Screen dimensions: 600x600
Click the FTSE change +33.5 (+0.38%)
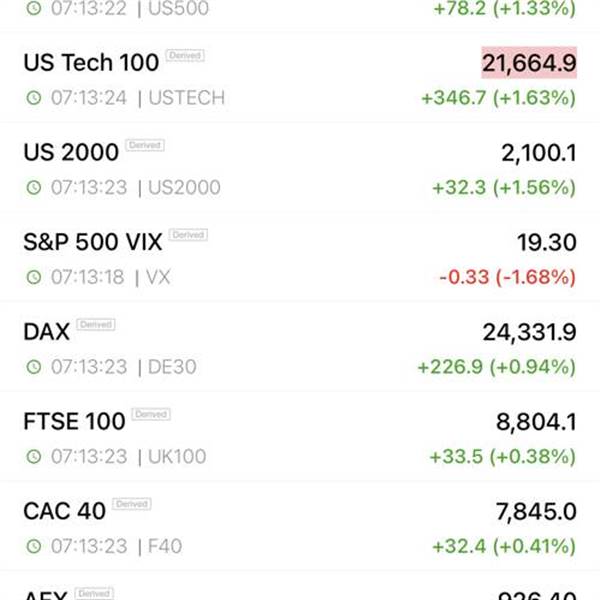[503, 456]
